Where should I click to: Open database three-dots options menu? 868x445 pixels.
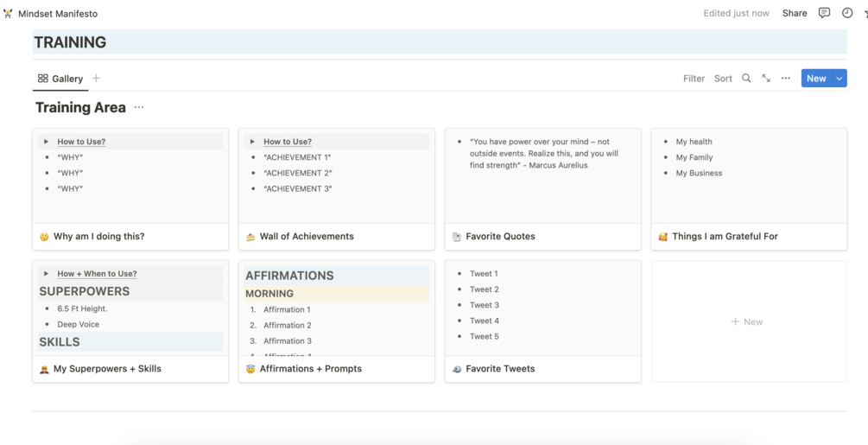[785, 78]
